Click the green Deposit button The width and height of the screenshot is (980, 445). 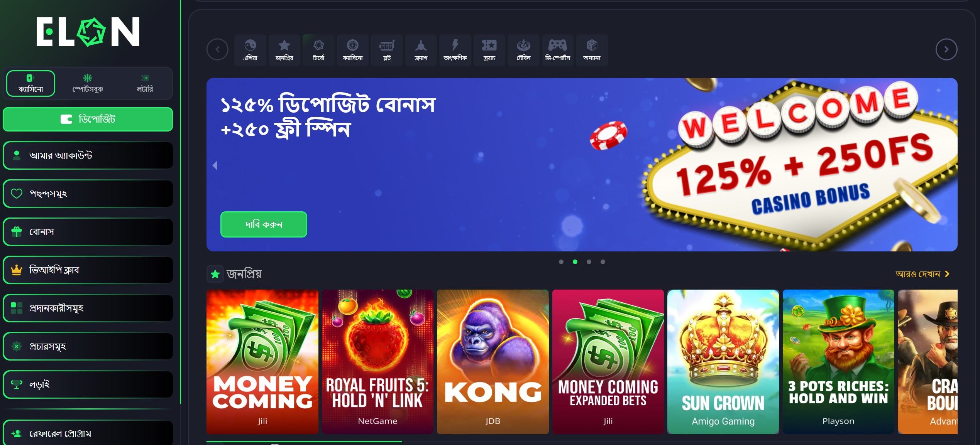(x=88, y=119)
